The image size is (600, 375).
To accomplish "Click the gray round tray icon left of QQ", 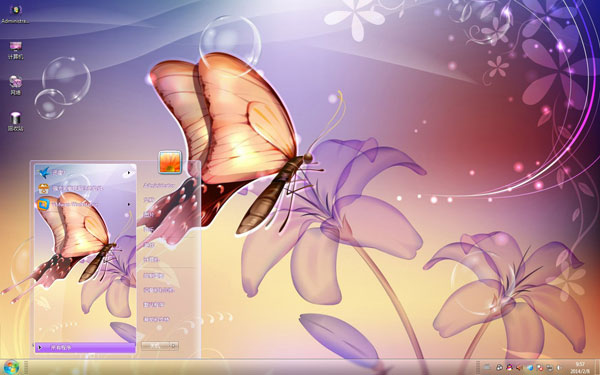I will (x=499, y=368).
